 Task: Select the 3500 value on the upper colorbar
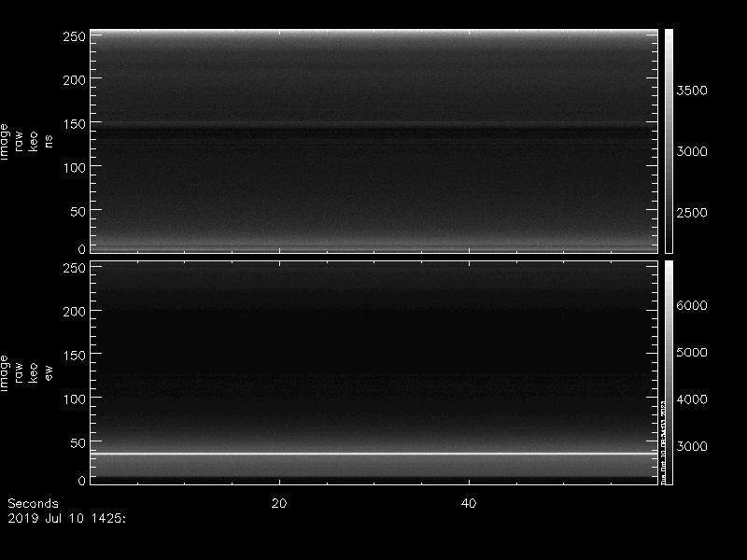tap(692, 91)
